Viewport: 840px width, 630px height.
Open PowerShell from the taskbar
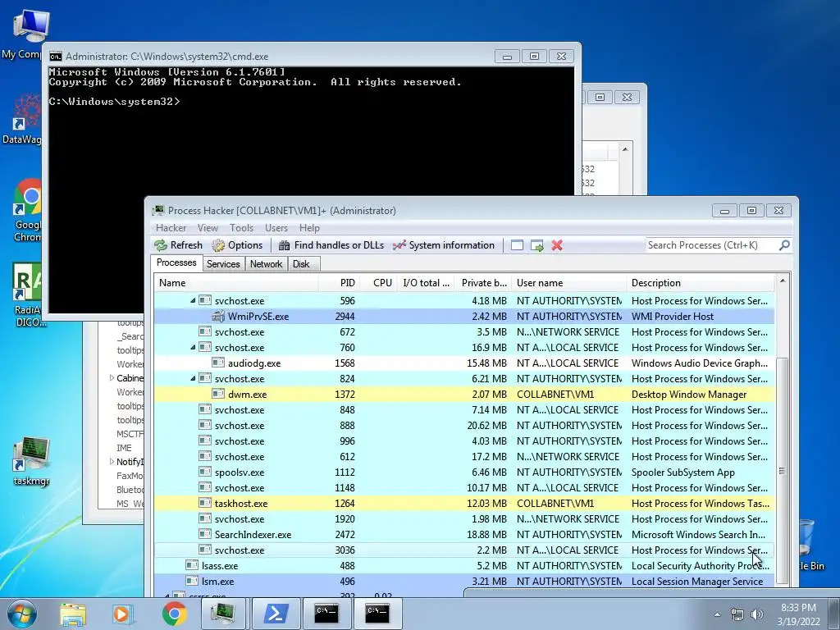[x=276, y=614]
